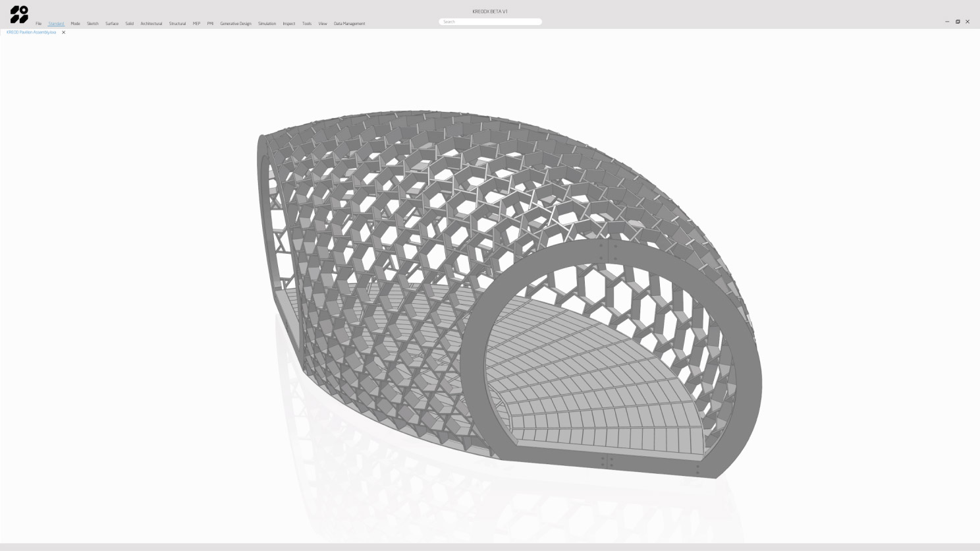Select the KREOD Pavilion Assembly document tab
Image resolution: width=980 pixels, height=551 pixels.
tap(31, 32)
